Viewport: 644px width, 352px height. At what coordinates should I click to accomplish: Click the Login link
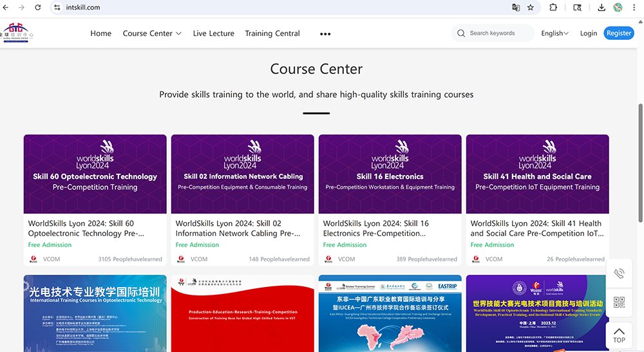pyautogui.click(x=588, y=33)
